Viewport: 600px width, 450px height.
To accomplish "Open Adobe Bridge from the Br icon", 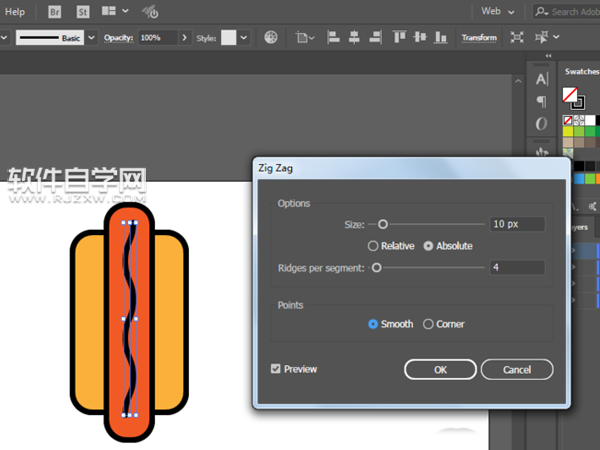I will 54,12.
